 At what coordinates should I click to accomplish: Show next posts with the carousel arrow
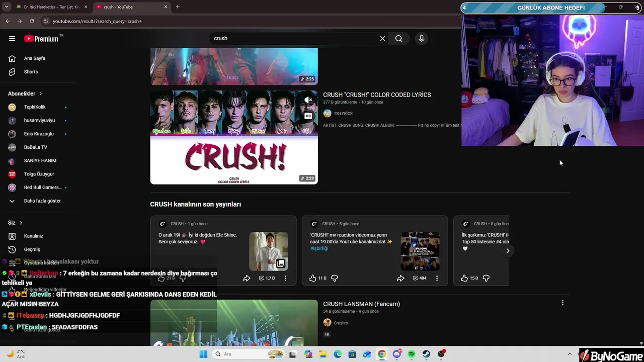click(508, 250)
